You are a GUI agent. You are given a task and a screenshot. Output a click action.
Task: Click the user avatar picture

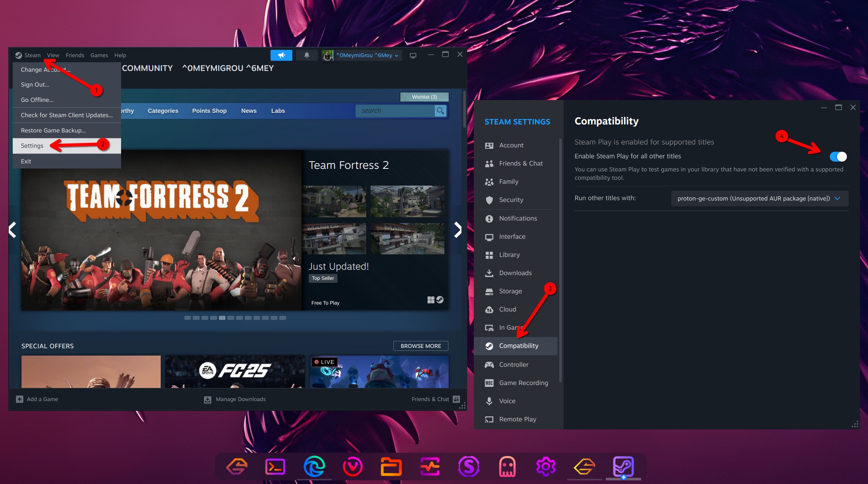pyautogui.click(x=327, y=55)
